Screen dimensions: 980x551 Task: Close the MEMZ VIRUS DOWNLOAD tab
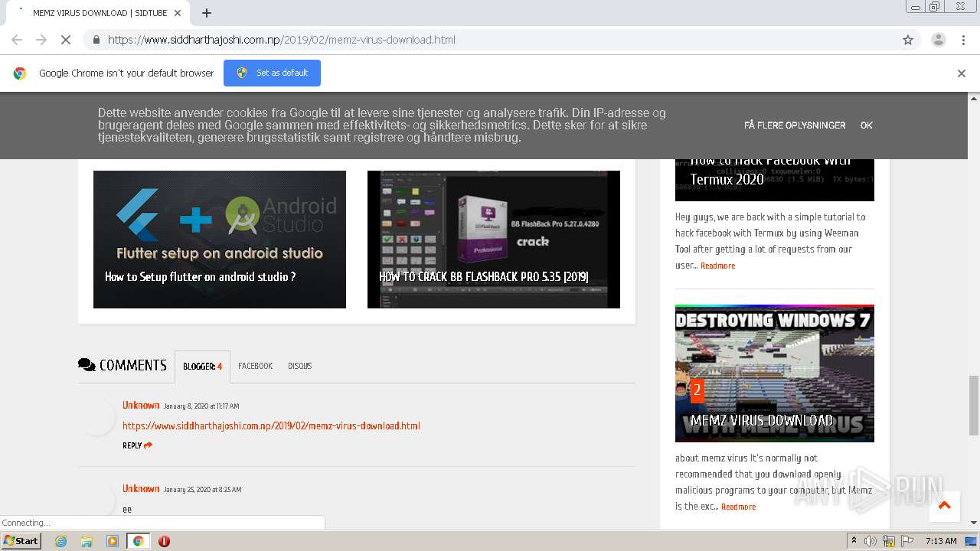(178, 13)
